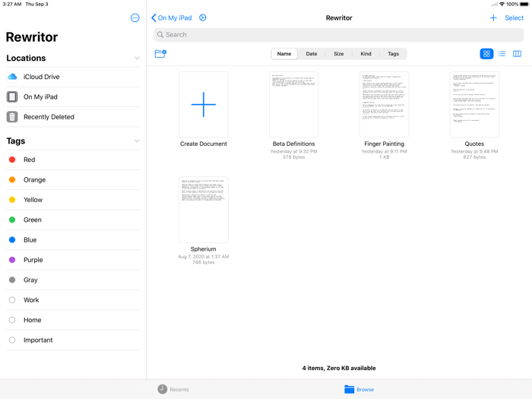Sort files by Date

pos(312,54)
